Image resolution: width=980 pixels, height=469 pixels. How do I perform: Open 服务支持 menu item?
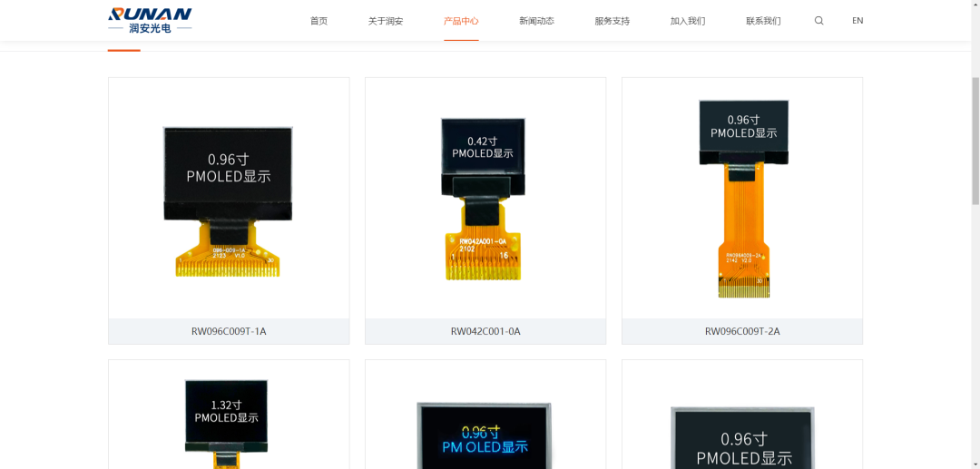[612, 21]
